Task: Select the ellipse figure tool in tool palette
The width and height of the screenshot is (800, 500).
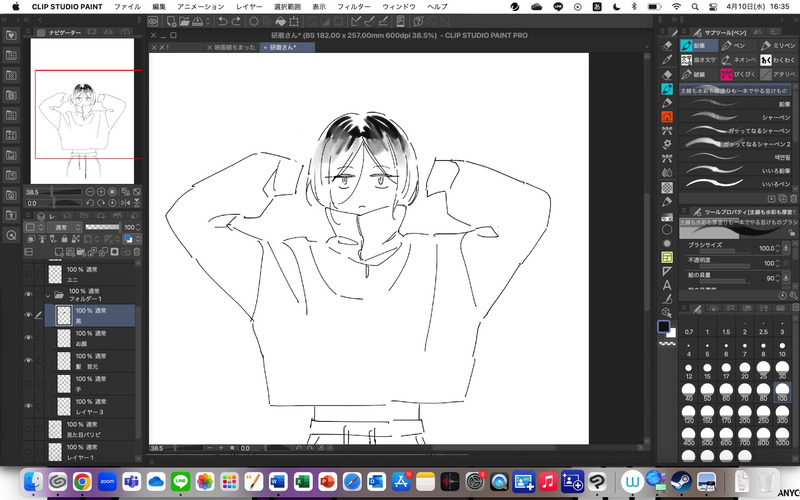Action: click(x=667, y=230)
